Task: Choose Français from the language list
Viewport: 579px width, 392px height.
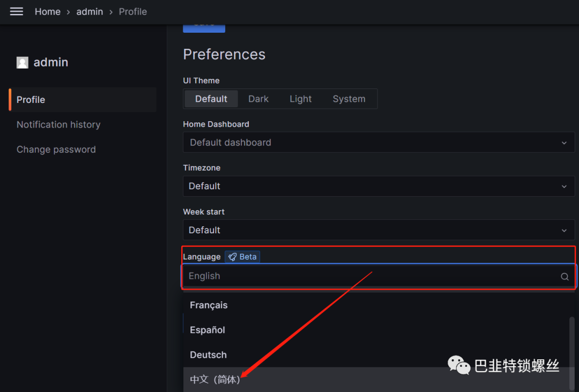Action: [x=209, y=305]
